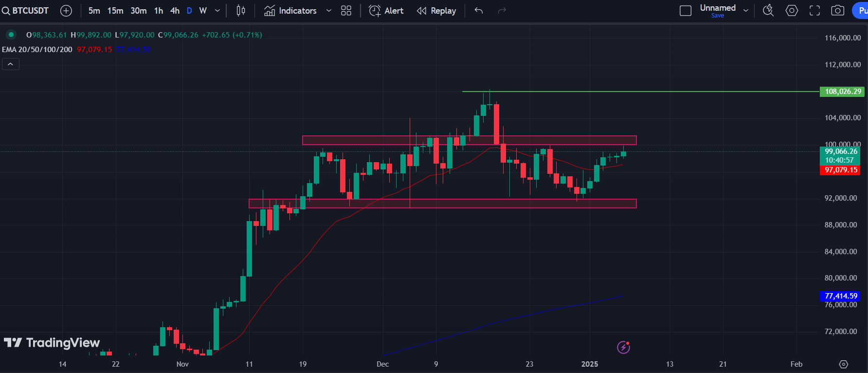The width and height of the screenshot is (868, 373).
Task: Expand favorite indicators dropdown arrow
Action: (x=329, y=11)
